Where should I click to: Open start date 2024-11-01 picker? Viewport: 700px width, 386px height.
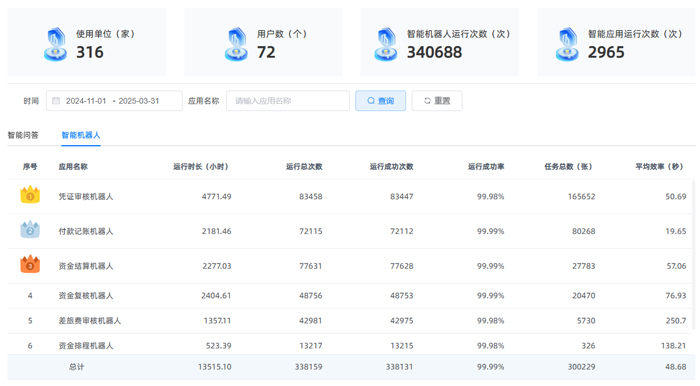86,101
